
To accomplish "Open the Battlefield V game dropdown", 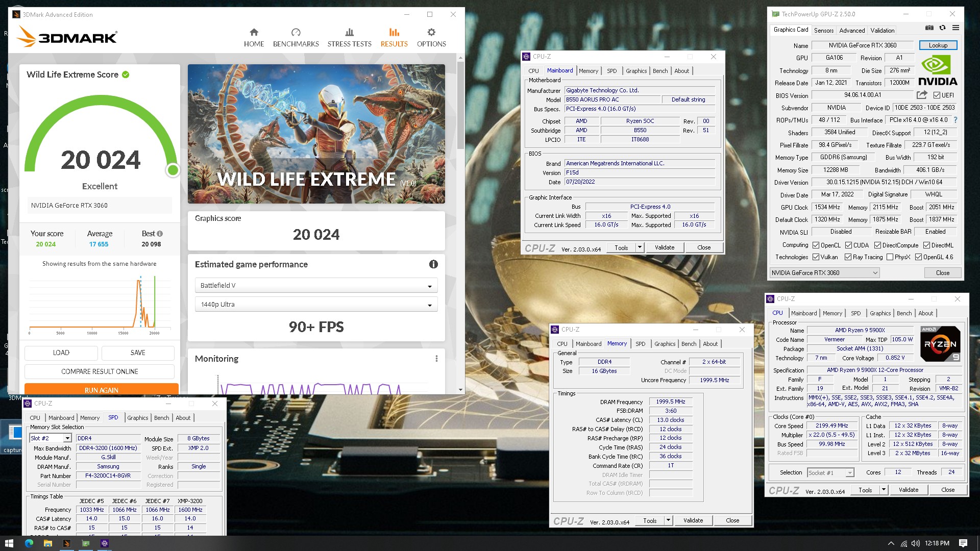I will click(316, 286).
